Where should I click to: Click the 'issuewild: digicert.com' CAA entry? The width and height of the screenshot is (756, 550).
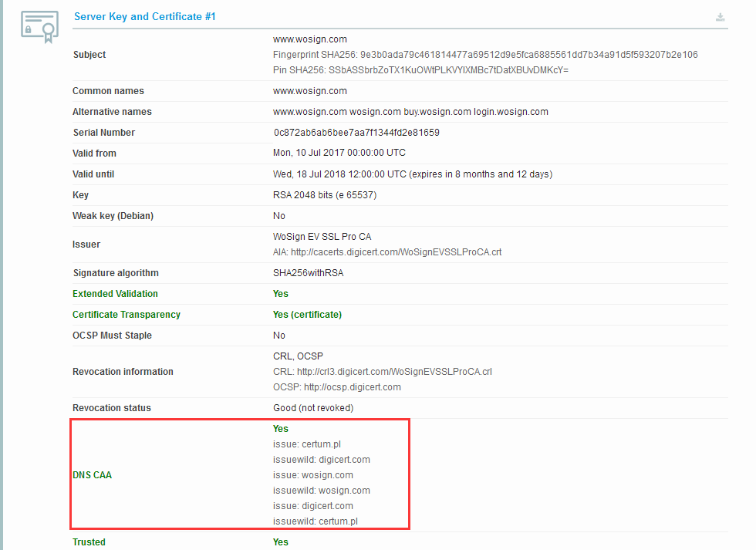point(321,460)
